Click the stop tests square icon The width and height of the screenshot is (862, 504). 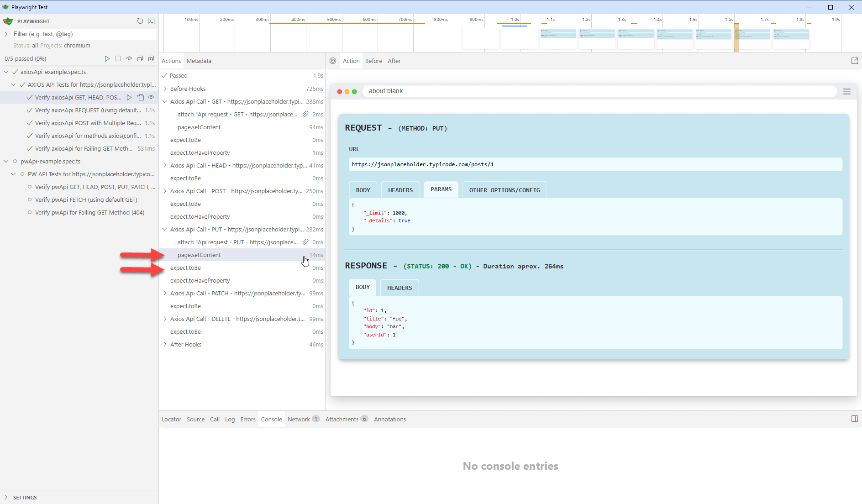tap(118, 58)
